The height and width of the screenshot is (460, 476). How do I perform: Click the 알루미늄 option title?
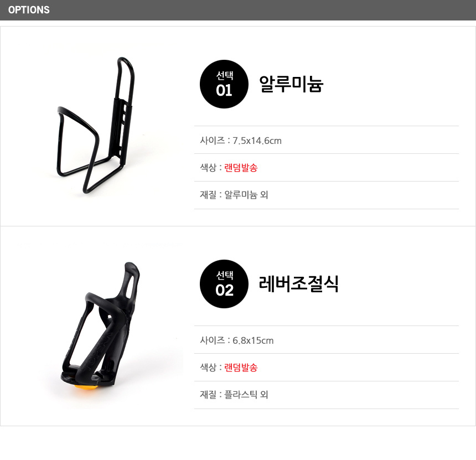[291, 84]
